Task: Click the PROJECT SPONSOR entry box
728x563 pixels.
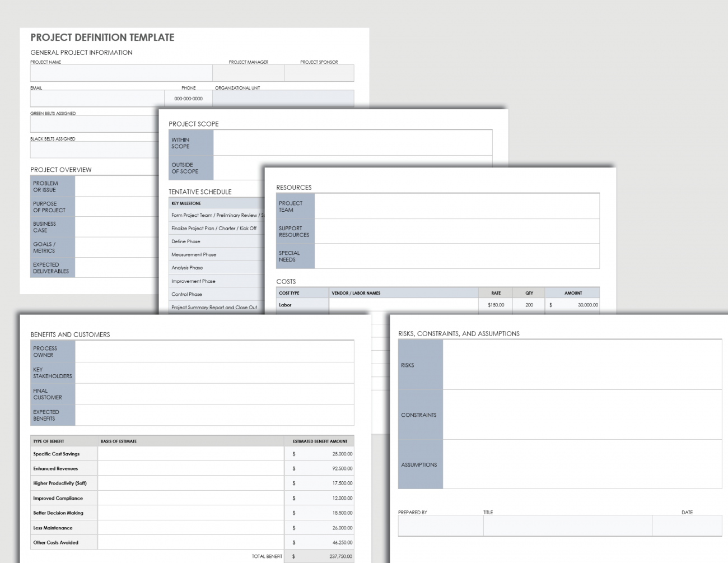Action: tap(319, 73)
